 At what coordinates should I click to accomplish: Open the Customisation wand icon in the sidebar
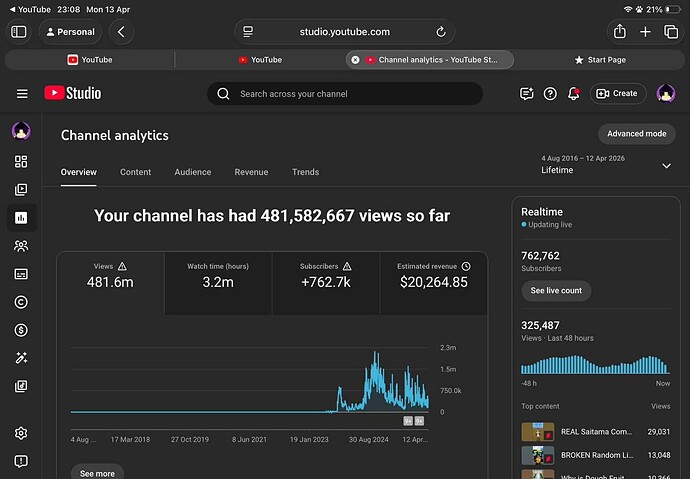[x=21, y=358]
